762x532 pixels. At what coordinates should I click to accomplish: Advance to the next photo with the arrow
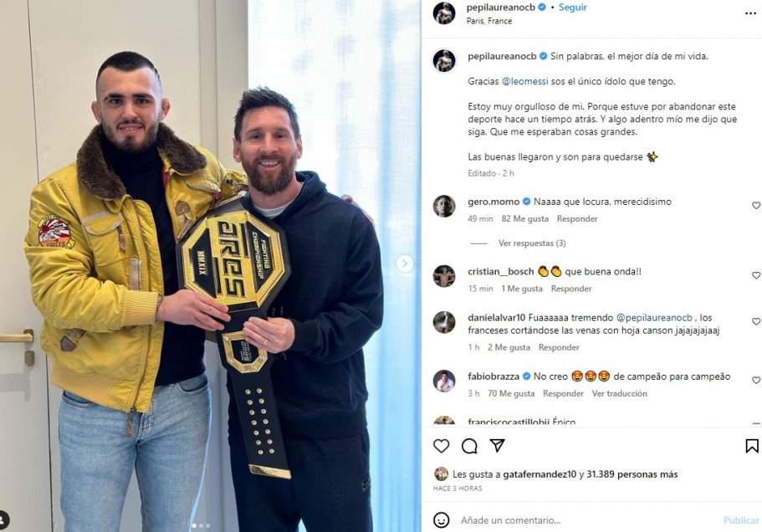[404, 263]
